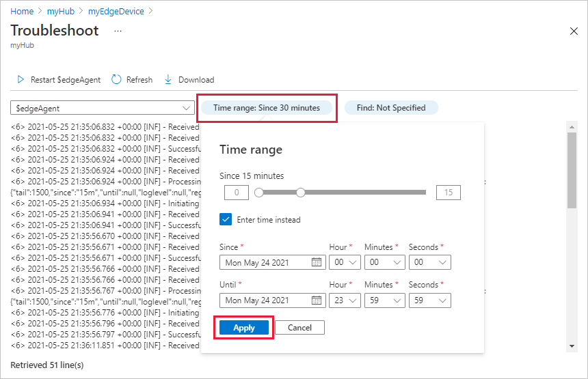
Task: Open the ellipsis more options menu
Action: (118, 31)
